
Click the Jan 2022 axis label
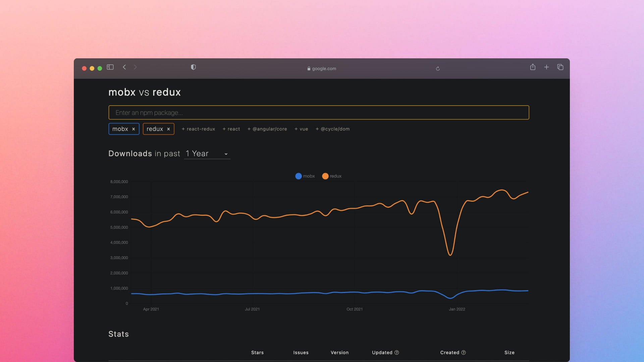click(457, 309)
